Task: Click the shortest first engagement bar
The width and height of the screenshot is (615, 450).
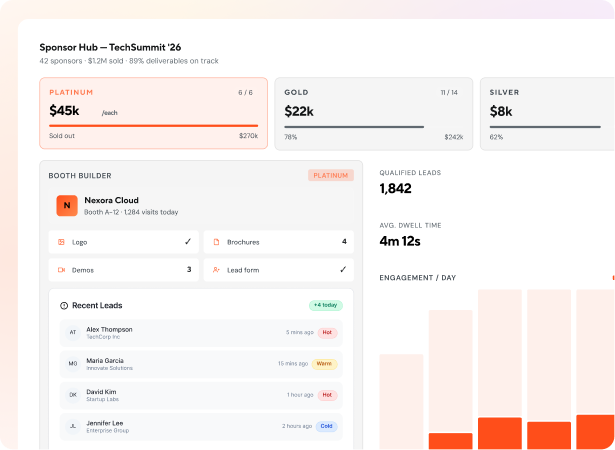Action: (401, 402)
